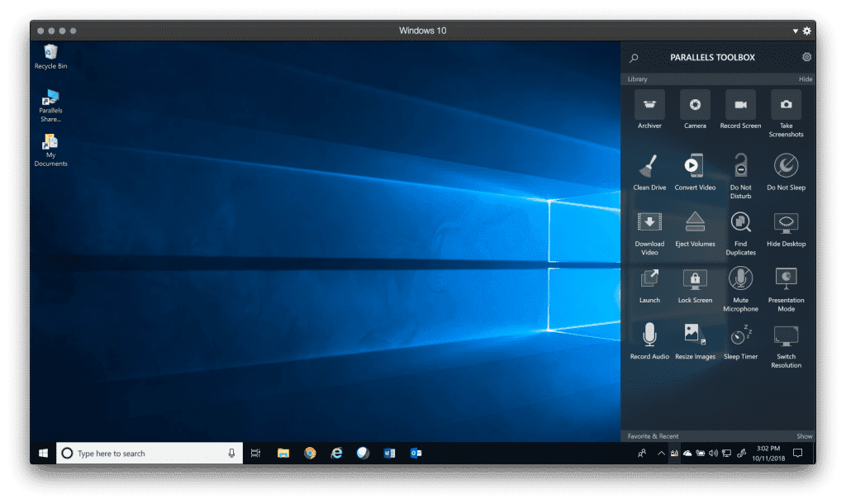Hide the Library section

click(x=805, y=79)
